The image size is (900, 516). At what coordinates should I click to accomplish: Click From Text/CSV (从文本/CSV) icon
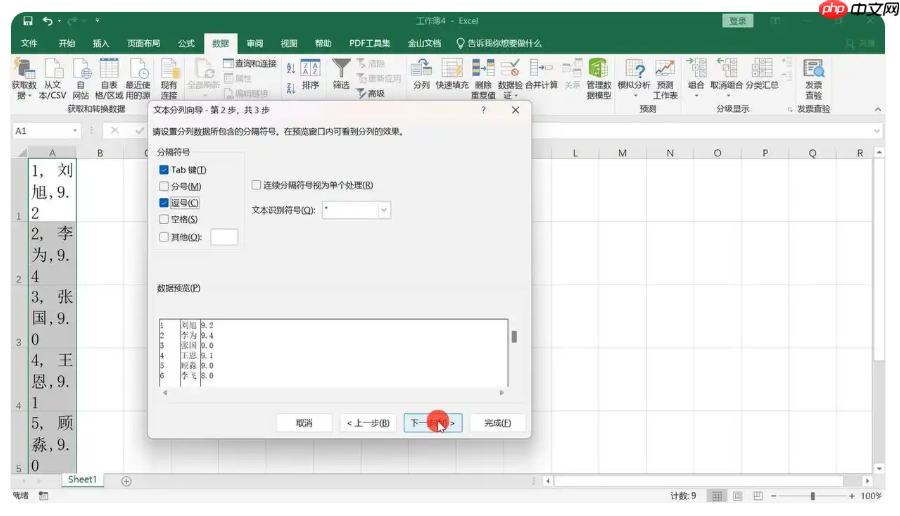[x=53, y=79]
